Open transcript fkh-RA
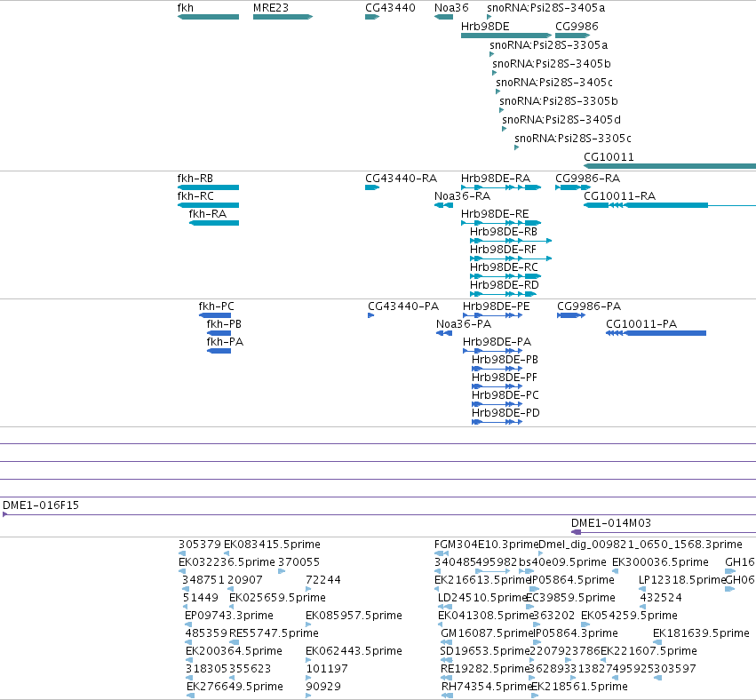The width and height of the screenshot is (756, 700). (x=214, y=223)
